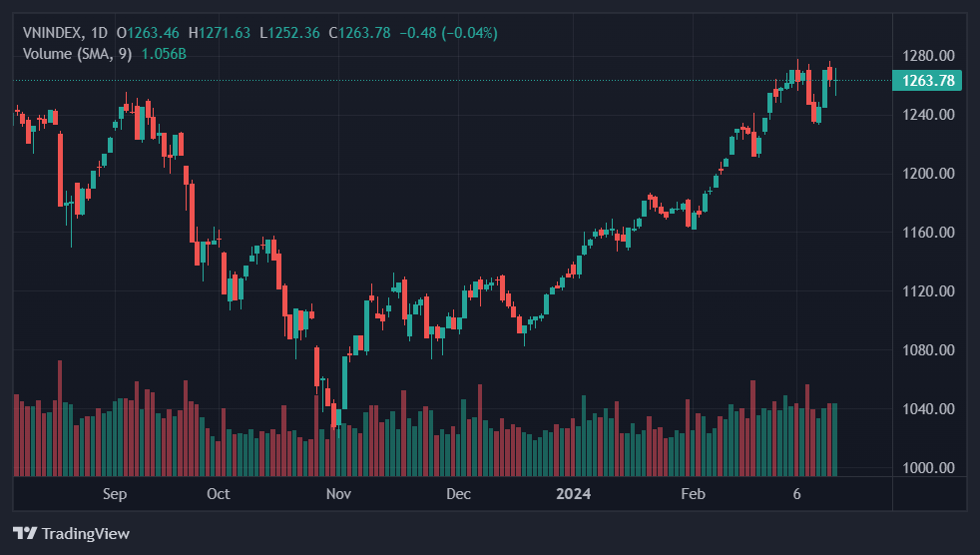Click the current price label 1263.78
The image size is (980, 555).
pyautogui.click(x=927, y=81)
